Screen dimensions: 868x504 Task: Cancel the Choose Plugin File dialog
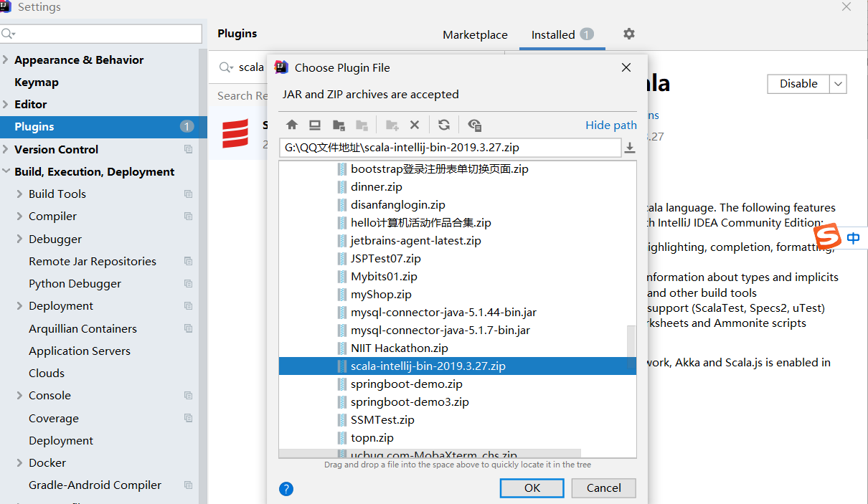click(603, 488)
